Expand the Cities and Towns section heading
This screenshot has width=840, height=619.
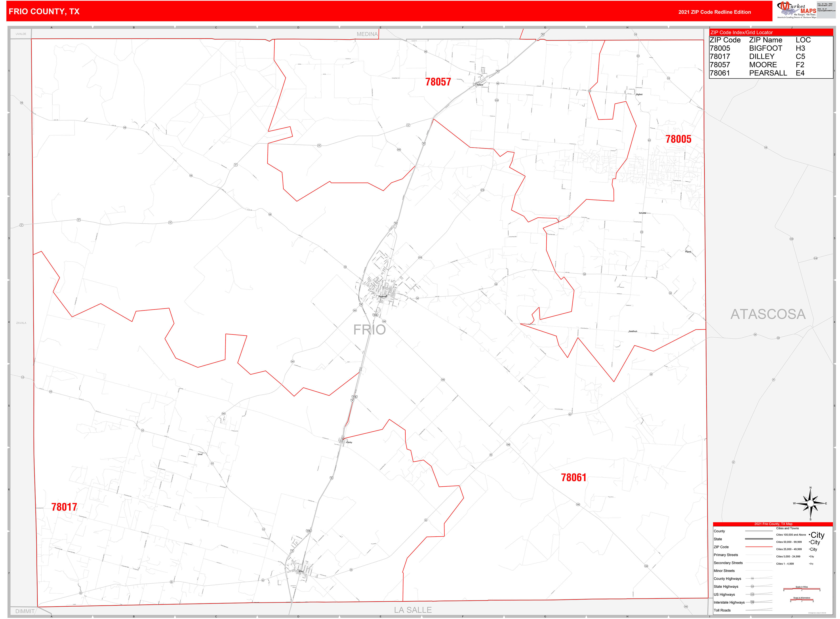click(788, 528)
